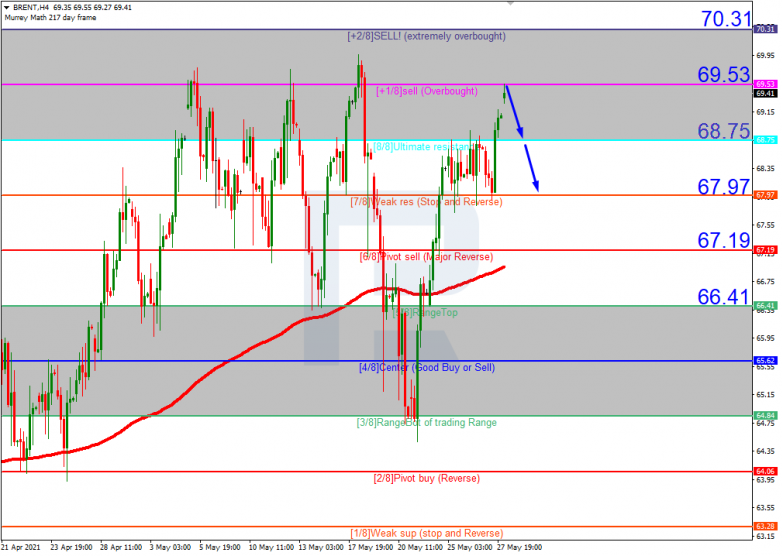
Task: Select the [3/8]RangeBot of trading Range label
Action: click(x=426, y=422)
